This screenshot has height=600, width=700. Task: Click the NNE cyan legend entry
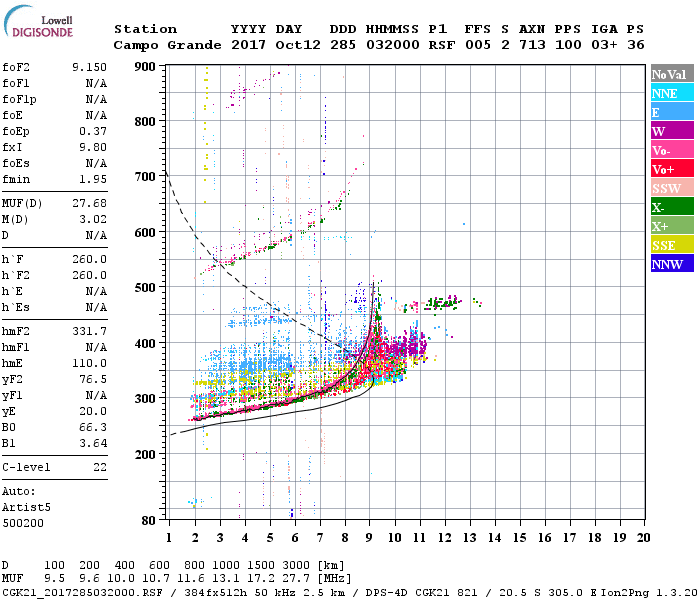tap(670, 93)
